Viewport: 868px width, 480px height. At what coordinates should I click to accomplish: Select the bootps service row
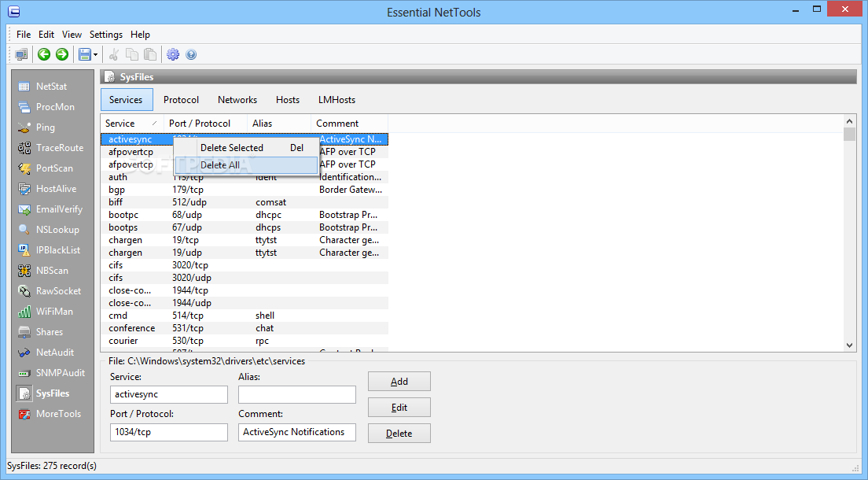pyautogui.click(x=245, y=228)
